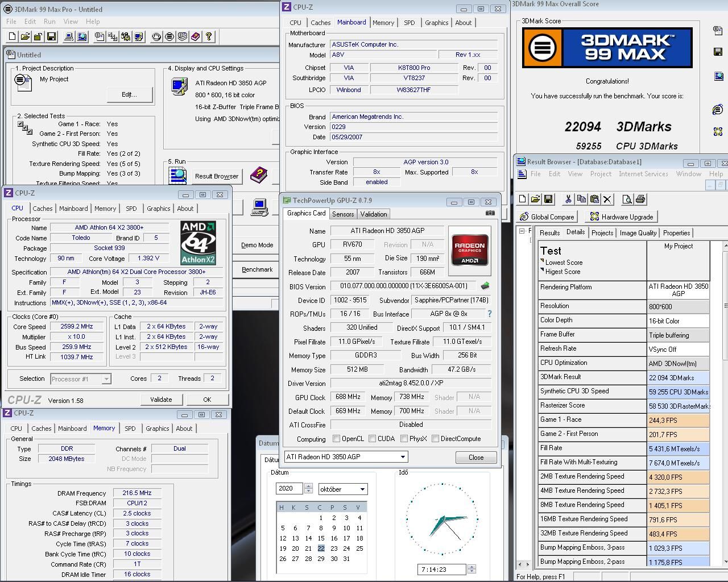Select day 22 in the calendar

coord(321,548)
